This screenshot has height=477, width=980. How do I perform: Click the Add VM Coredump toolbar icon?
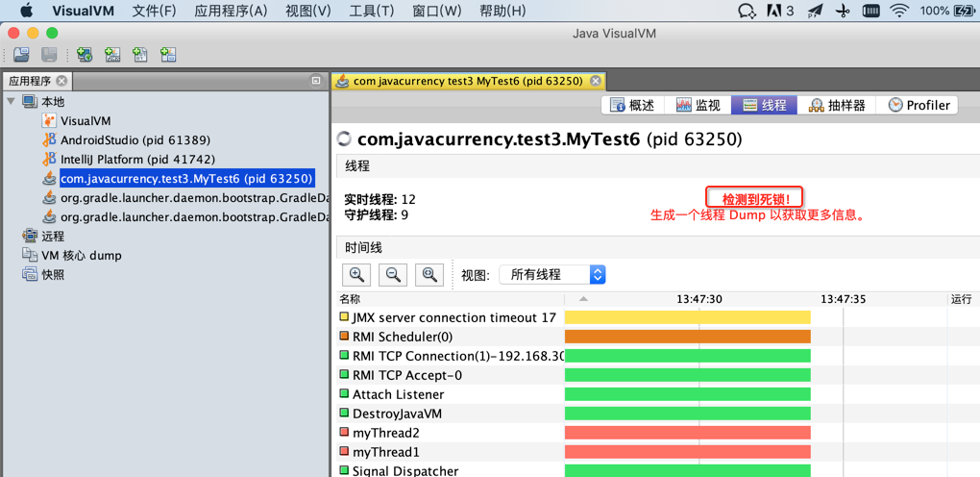click(140, 55)
